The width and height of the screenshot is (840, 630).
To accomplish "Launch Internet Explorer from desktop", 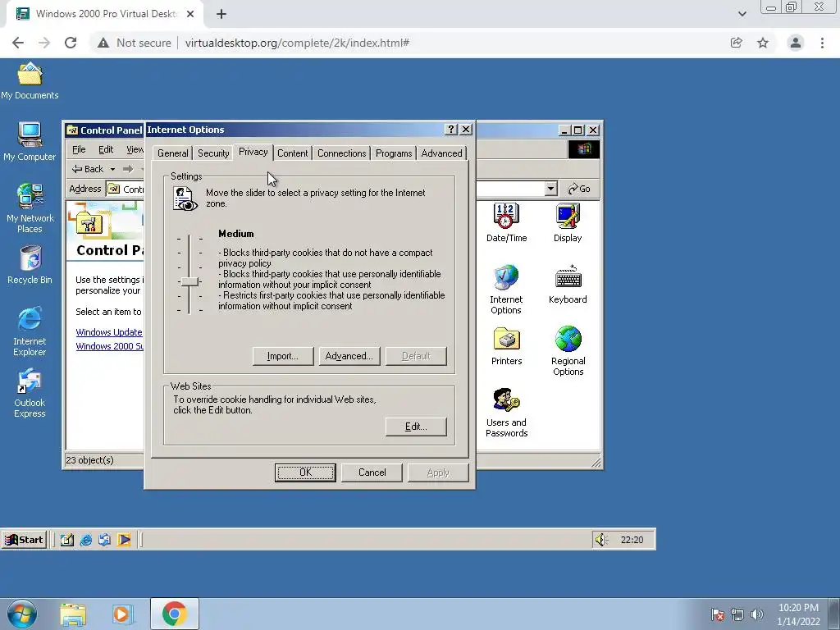I will tap(30, 331).
